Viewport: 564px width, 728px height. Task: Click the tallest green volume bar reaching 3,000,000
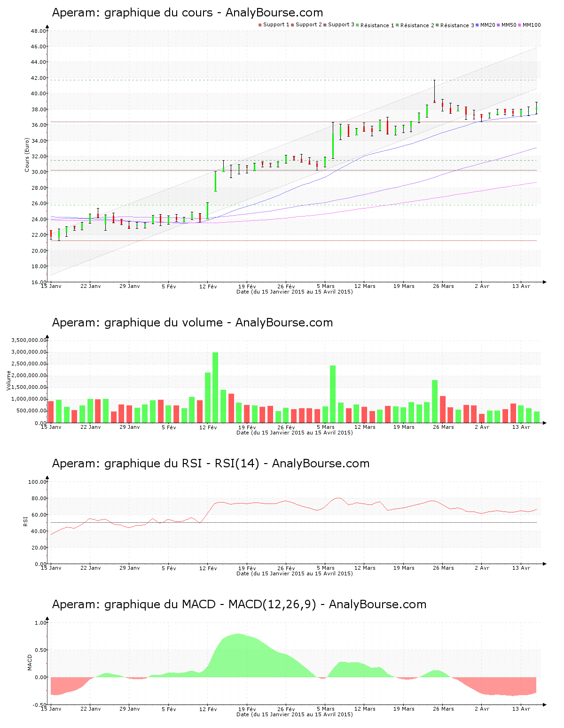(x=215, y=387)
